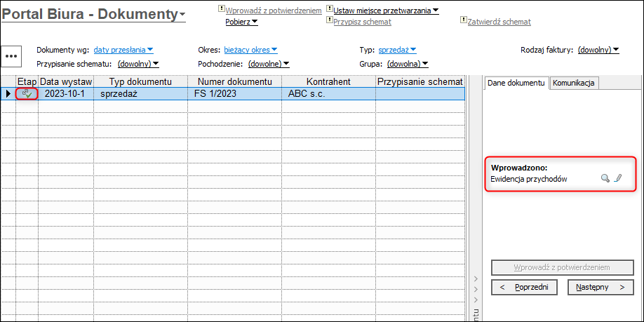Click the row selector arrow of FS 1/2023 row

click(x=8, y=93)
